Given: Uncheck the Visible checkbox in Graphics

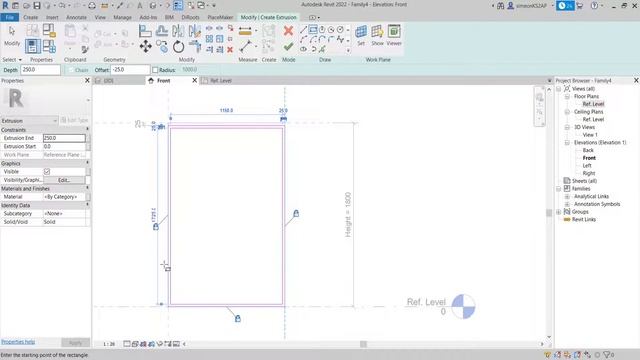Looking at the screenshot, I should (47, 172).
